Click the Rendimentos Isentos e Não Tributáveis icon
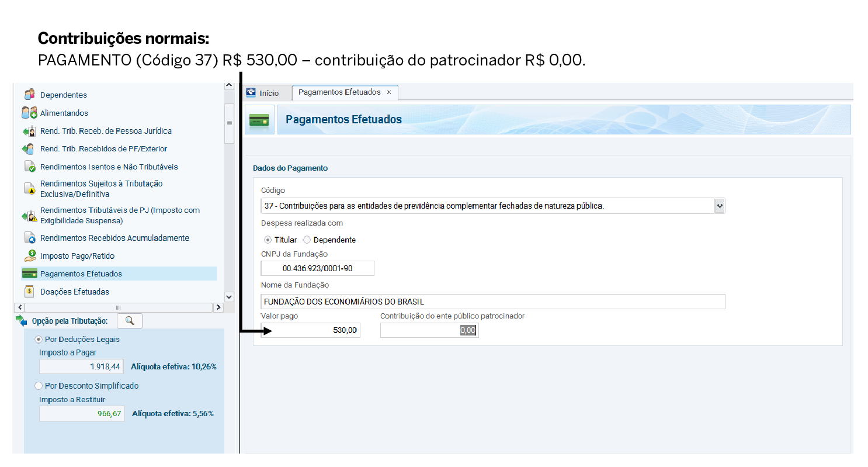Screen dimensions: 868x467 (x=30, y=167)
